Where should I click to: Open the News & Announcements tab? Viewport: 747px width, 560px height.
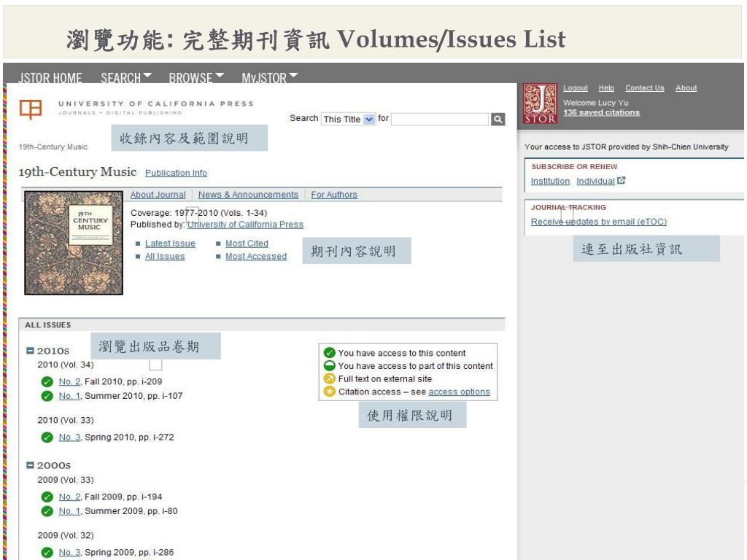[248, 194]
